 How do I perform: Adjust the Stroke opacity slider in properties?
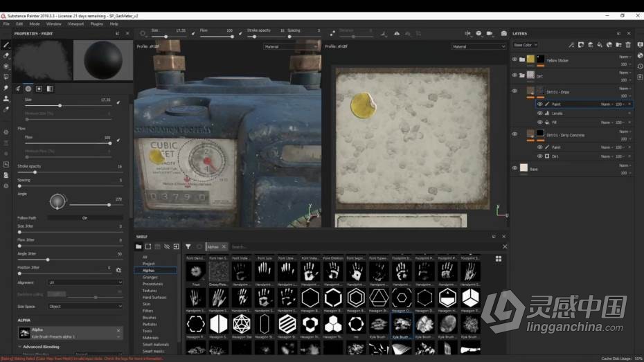[x=70, y=172]
